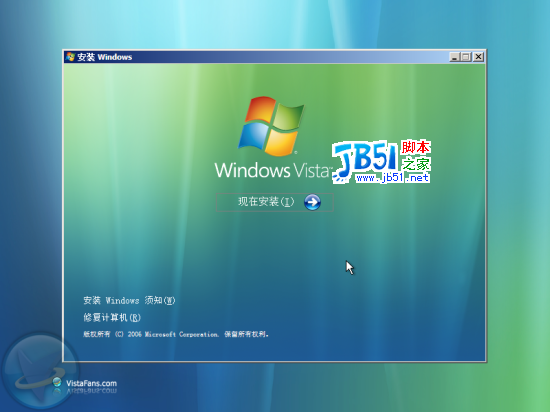The width and height of the screenshot is (550, 412).
Task: Click the blue arrow icon beside 现在安装
Action: 312,202
